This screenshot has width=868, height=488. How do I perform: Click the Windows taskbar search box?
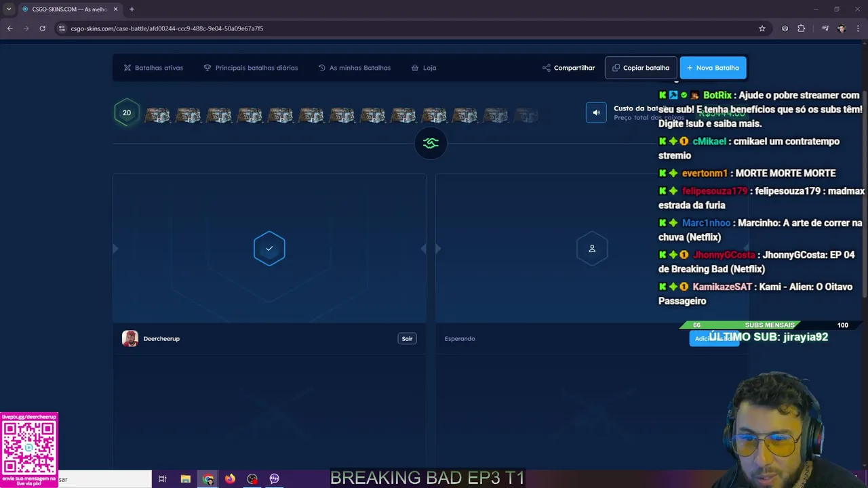[104, 479]
